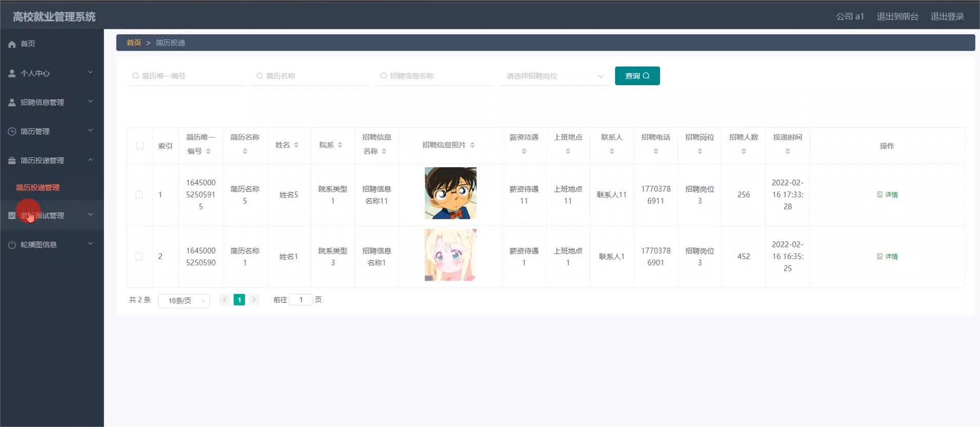The image size is (980, 427).
Task: Open the 轮播图信息 sidebar menu
Action: [52, 245]
